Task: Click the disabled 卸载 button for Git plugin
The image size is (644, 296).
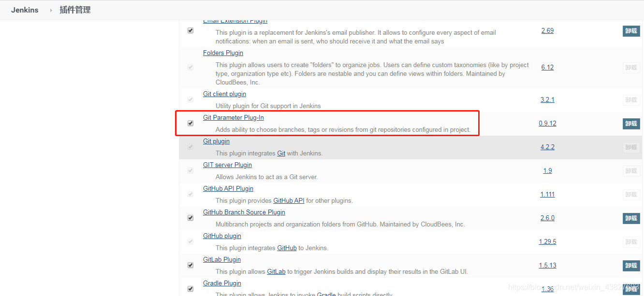Action: pyautogui.click(x=631, y=147)
